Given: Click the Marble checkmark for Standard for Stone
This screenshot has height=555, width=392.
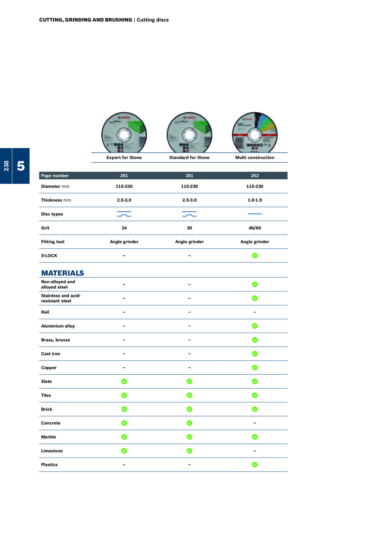Looking at the screenshot, I should click(x=189, y=437).
